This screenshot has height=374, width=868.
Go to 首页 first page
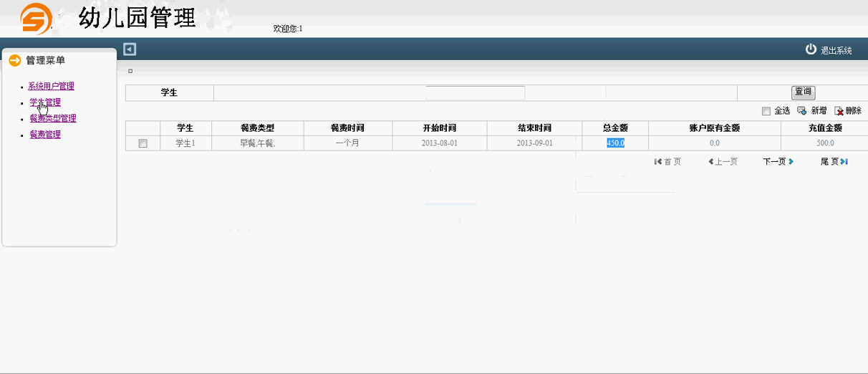(667, 162)
